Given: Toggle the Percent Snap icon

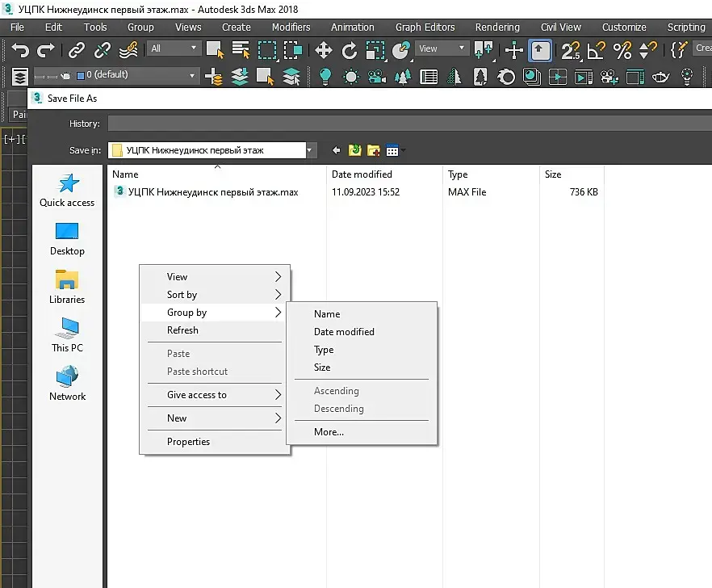Looking at the screenshot, I should (x=622, y=50).
